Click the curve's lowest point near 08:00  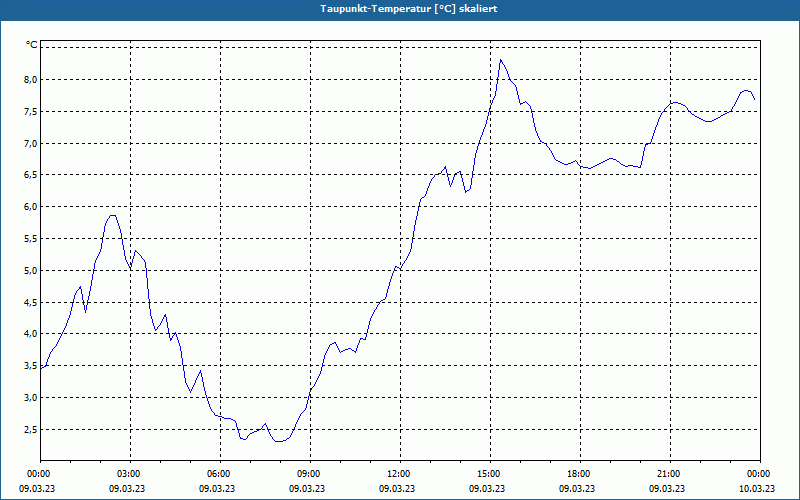[278, 441]
